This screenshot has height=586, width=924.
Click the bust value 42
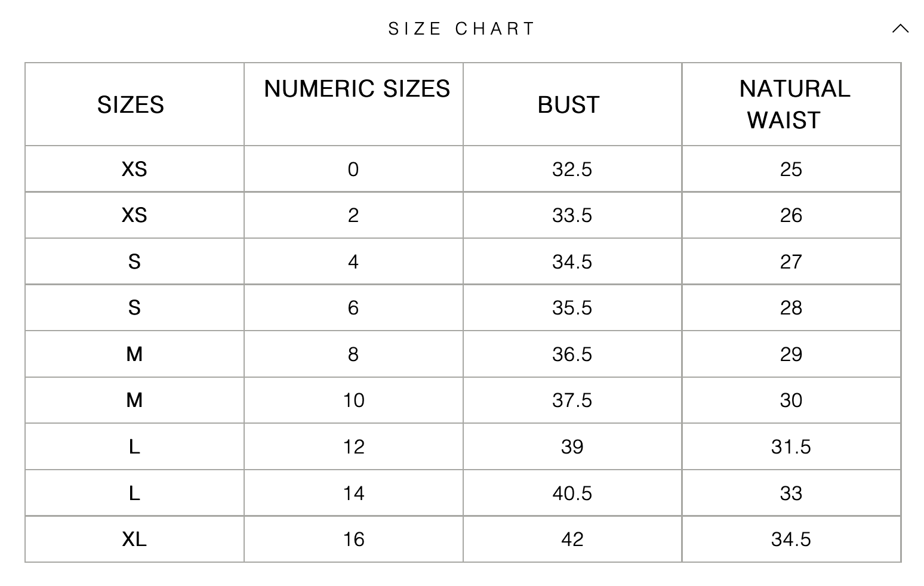click(572, 539)
